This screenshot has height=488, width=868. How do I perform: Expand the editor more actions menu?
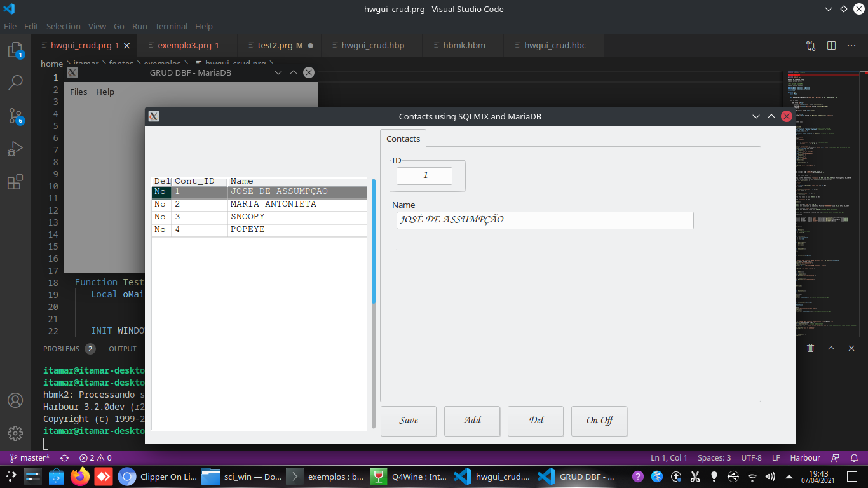tap(851, 46)
